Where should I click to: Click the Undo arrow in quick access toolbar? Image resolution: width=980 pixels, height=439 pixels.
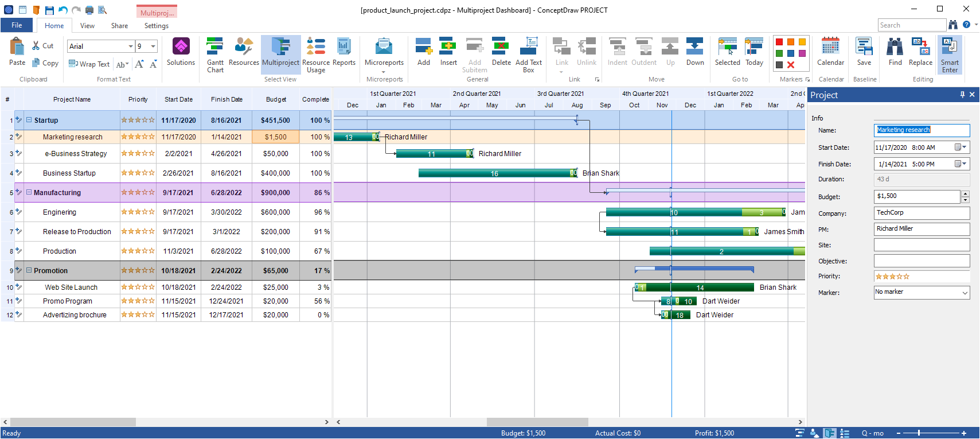tap(63, 10)
